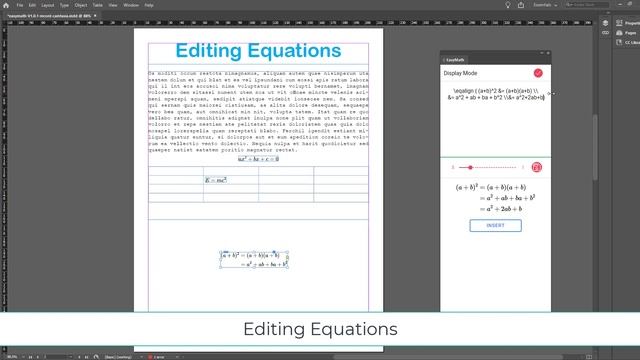Open the Essentials workspace dropdown
The image size is (640, 360).
click(545, 5)
